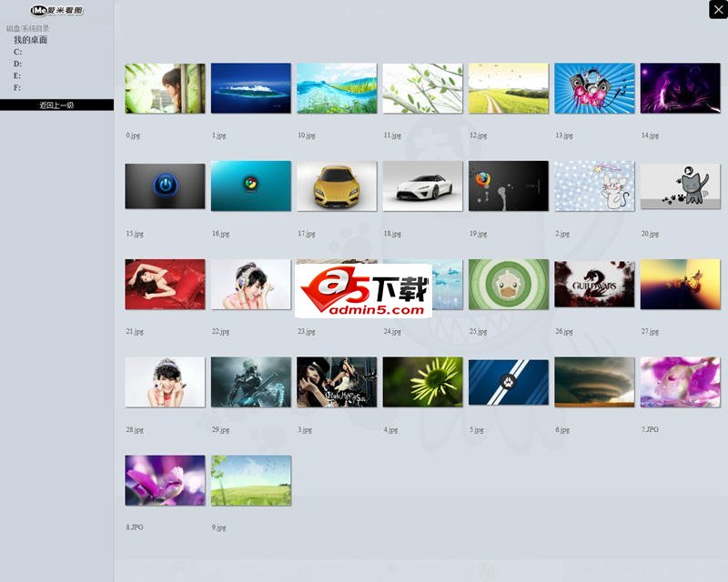
Task: Open drive F: in sidebar
Action: point(17,87)
